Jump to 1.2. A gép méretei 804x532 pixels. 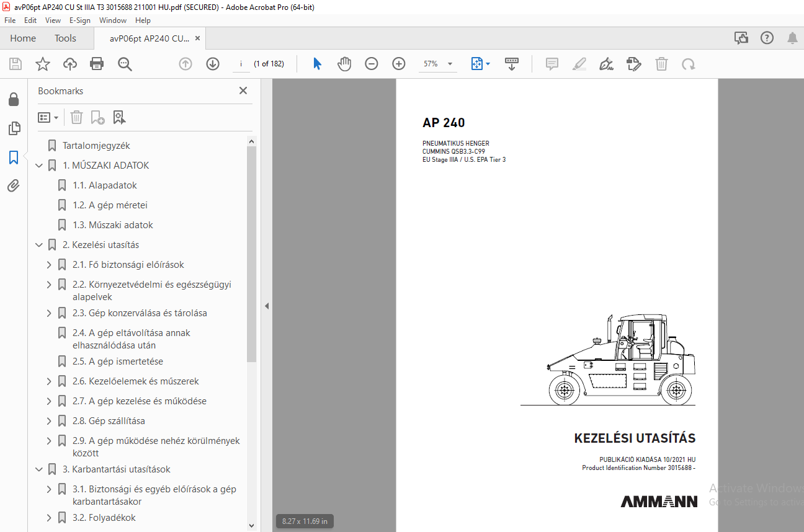[x=110, y=205]
